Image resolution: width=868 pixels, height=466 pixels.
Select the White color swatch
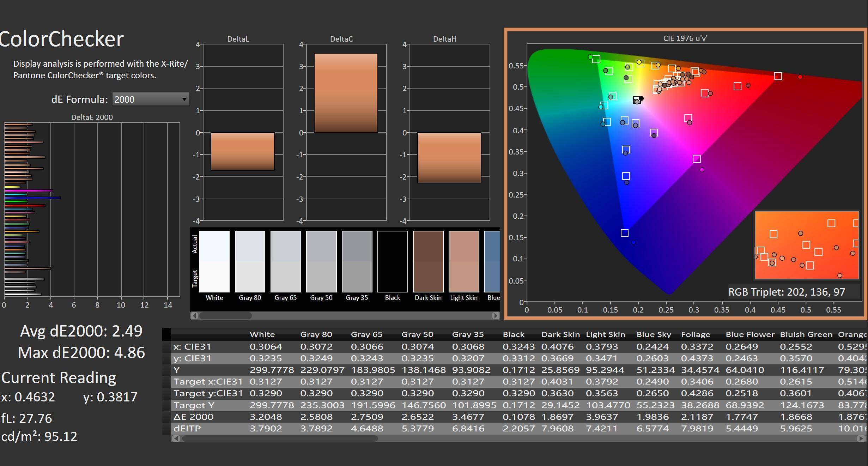(214, 261)
